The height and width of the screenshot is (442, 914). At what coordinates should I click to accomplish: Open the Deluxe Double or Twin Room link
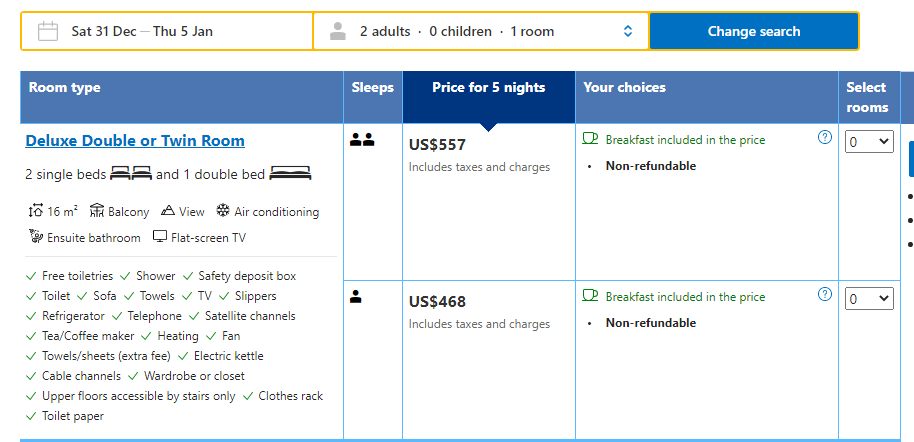pyautogui.click(x=135, y=141)
